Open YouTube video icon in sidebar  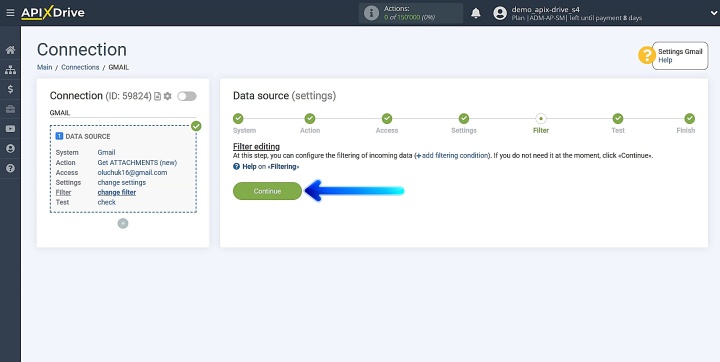pos(10,129)
